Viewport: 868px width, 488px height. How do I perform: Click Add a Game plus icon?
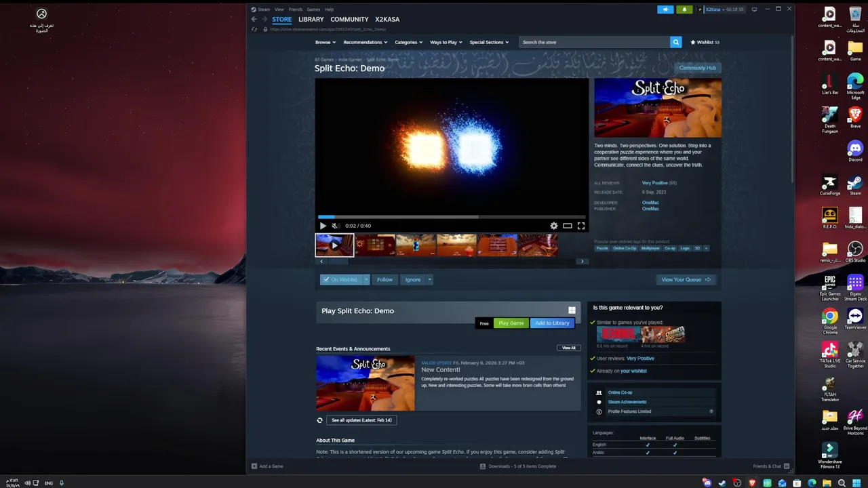254,466
